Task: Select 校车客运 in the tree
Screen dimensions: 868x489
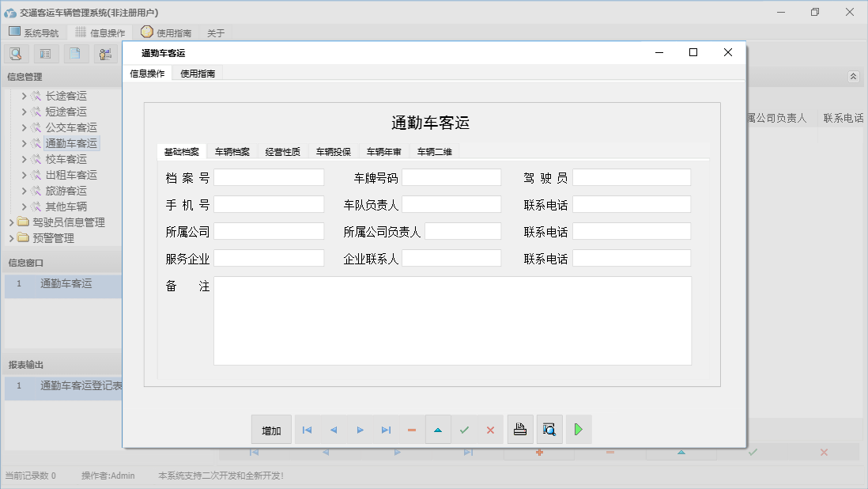Action: click(x=66, y=159)
